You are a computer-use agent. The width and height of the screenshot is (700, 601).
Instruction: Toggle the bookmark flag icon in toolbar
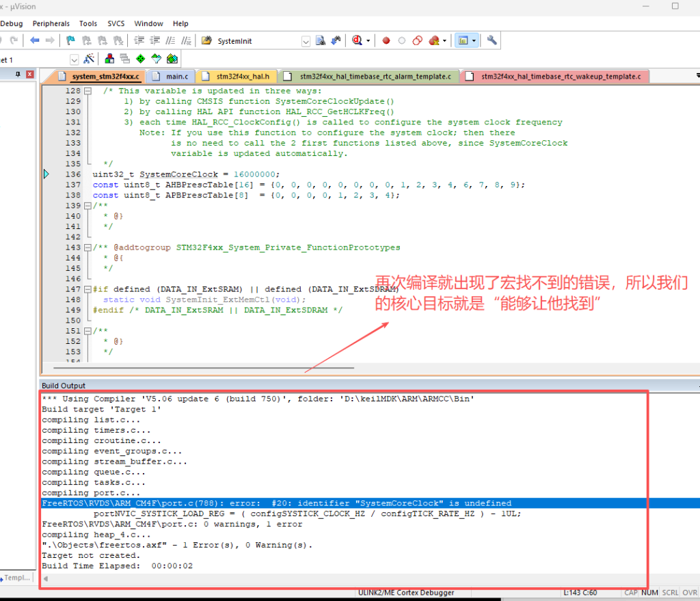70,41
